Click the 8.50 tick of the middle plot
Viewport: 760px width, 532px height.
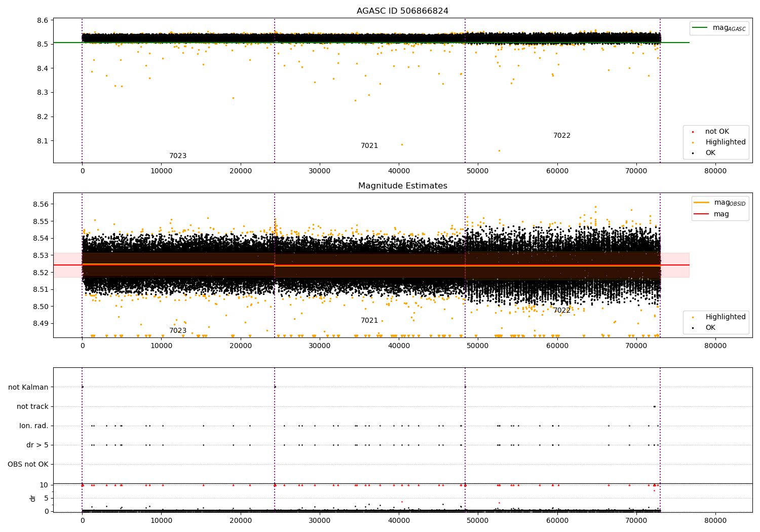click(41, 307)
